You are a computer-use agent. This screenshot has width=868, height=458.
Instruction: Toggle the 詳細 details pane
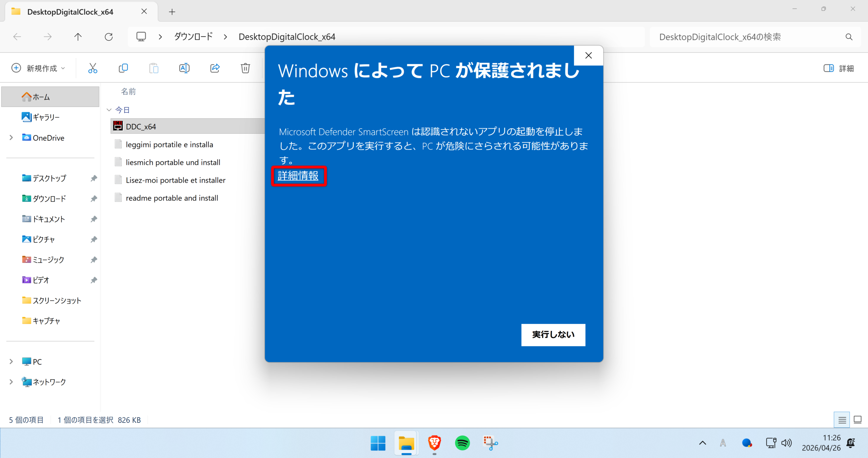[x=839, y=68]
